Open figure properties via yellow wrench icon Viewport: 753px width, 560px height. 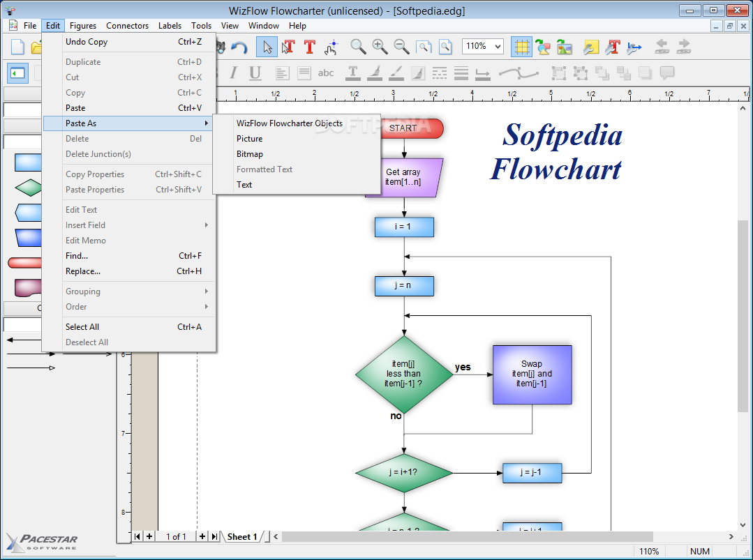click(590, 47)
